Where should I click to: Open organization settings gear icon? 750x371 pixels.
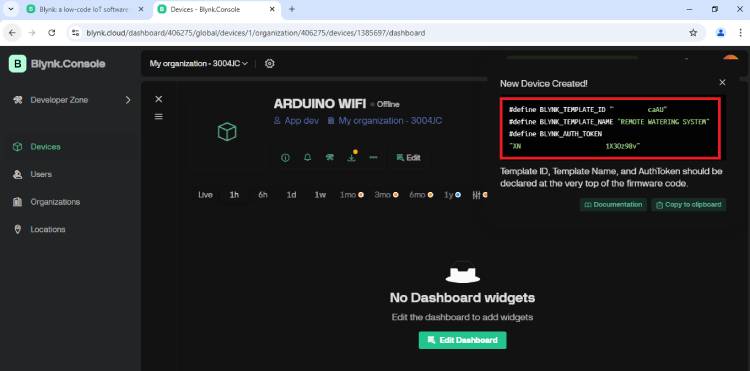point(270,64)
